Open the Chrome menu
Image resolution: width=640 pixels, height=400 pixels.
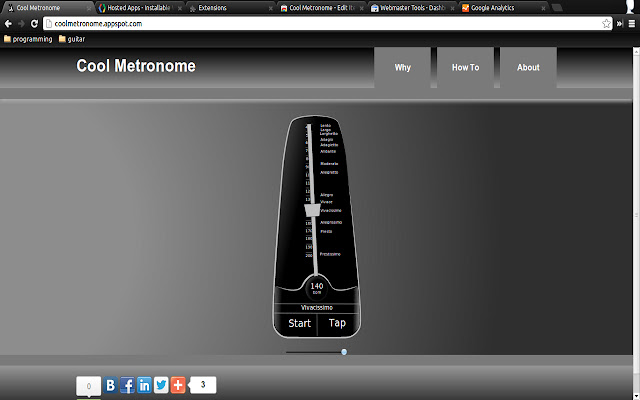[631, 24]
